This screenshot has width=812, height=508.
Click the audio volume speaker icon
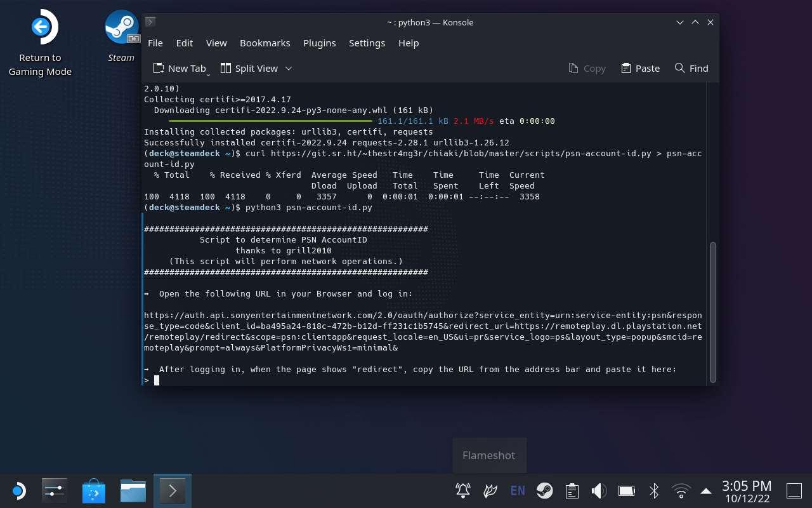pos(599,490)
